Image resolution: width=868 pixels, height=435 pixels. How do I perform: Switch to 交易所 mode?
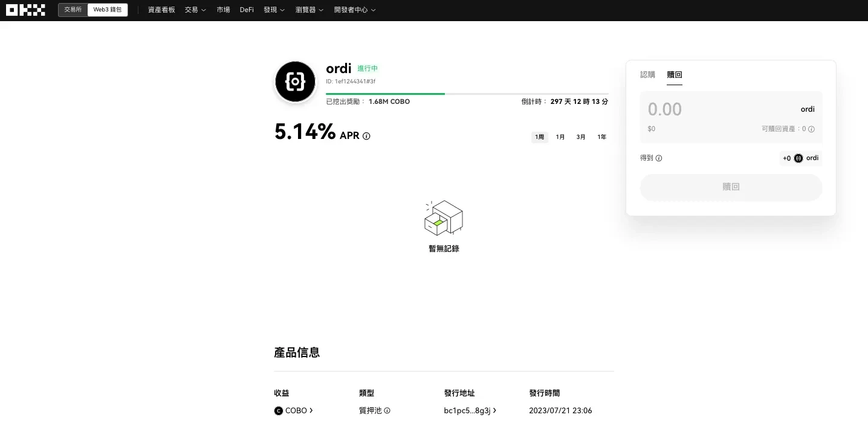[x=73, y=10]
